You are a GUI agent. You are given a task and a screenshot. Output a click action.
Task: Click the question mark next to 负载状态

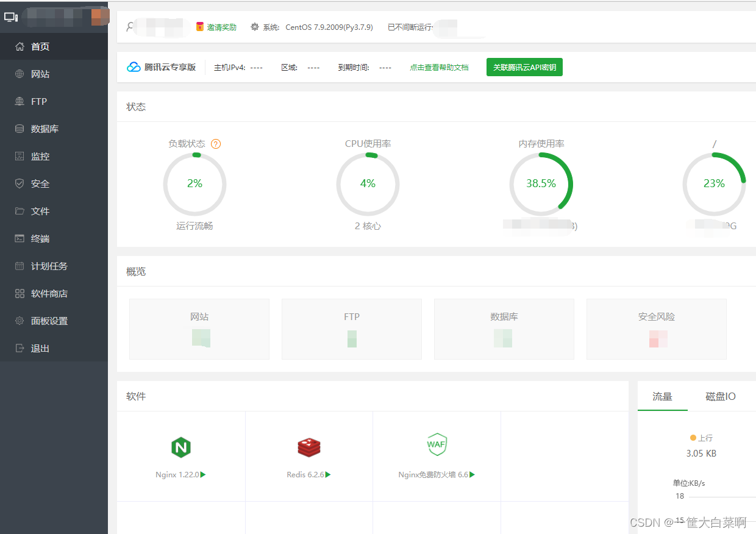point(216,144)
